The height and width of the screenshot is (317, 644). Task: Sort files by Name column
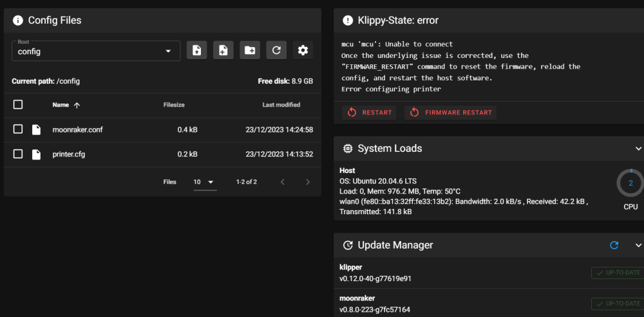(x=61, y=105)
